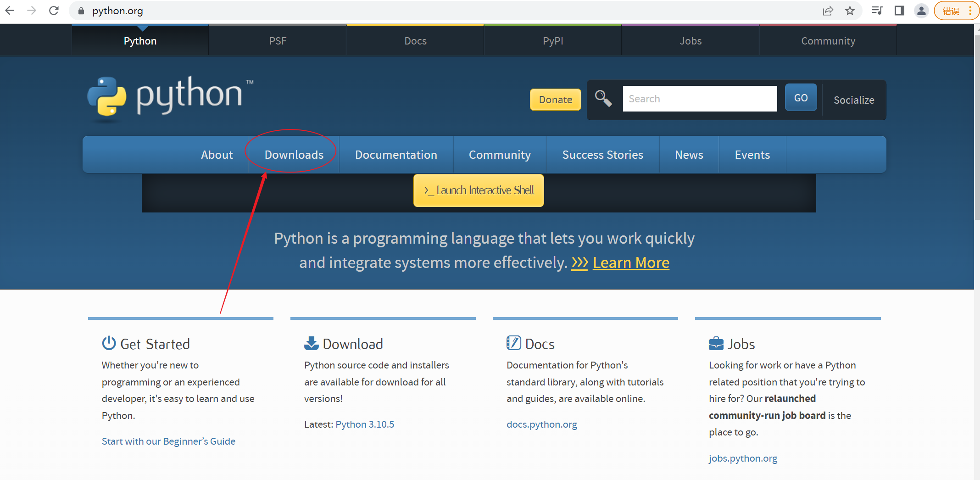Follow the Learn More link
Viewport: 980px width, 480px height.
(631, 262)
